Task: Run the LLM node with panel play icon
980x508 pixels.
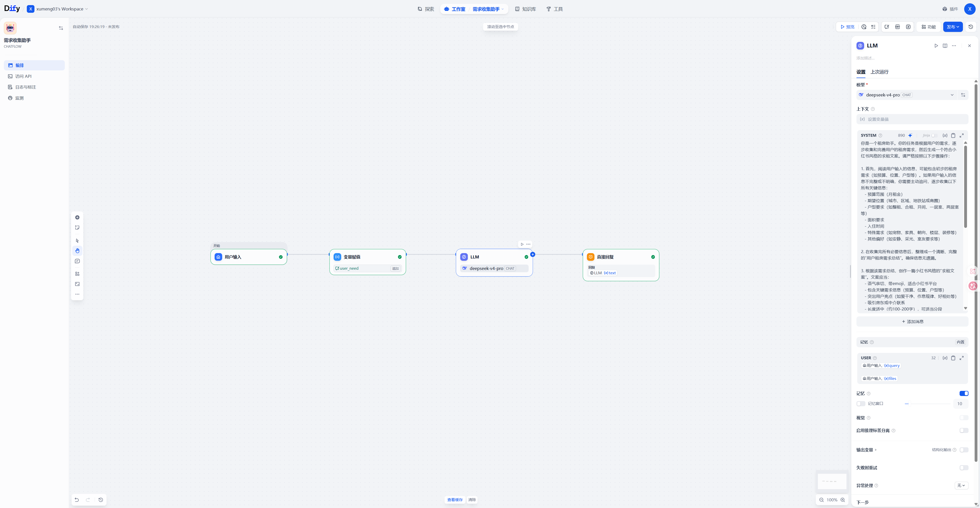Action: click(936, 46)
